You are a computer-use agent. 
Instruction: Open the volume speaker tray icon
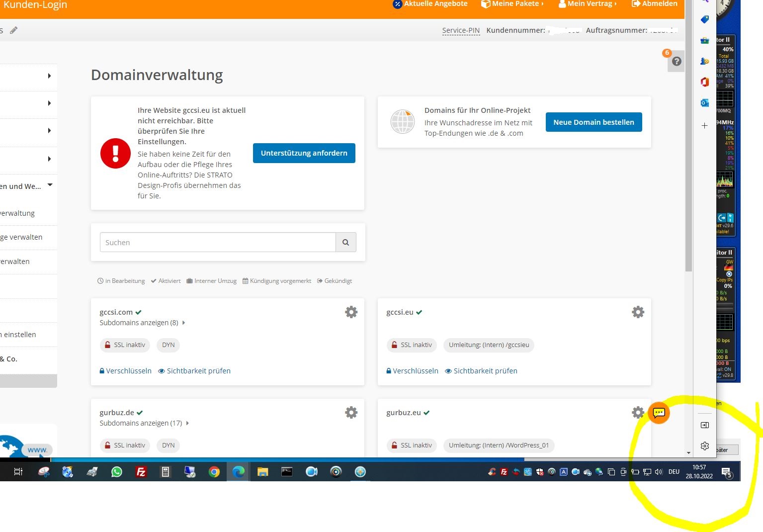[659, 472]
